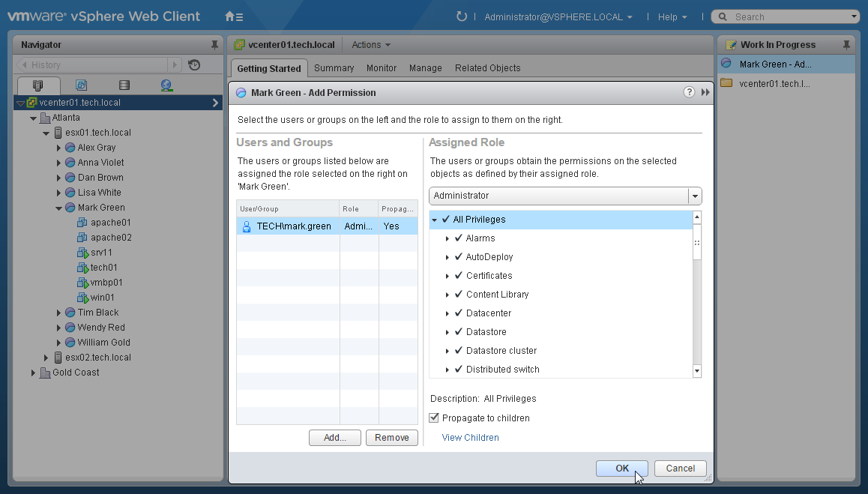Click the vmbp01 powered-on VM icon
Viewport: 868px width, 494px height.
pos(82,283)
